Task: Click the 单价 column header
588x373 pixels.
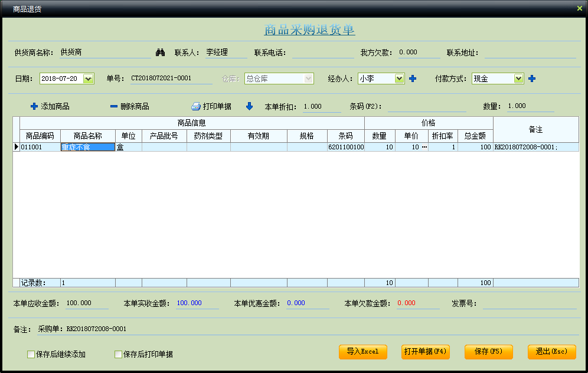Action: tap(411, 136)
